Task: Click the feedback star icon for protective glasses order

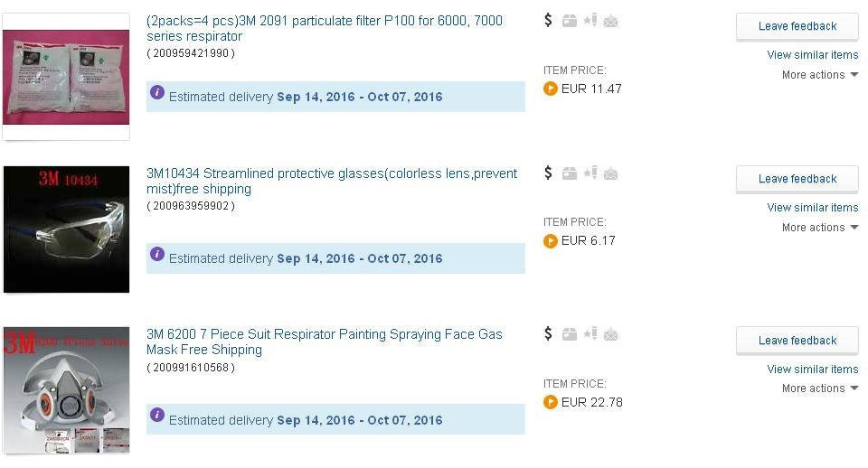Action: 590,173
